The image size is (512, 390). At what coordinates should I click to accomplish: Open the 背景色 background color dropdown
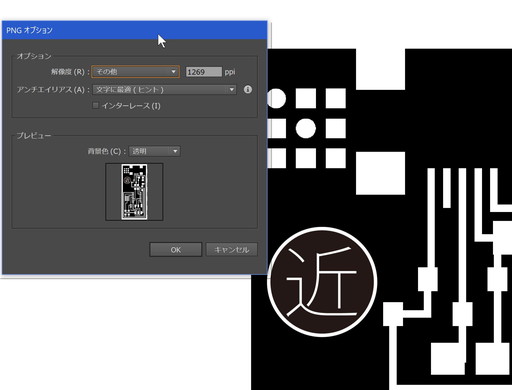click(155, 151)
